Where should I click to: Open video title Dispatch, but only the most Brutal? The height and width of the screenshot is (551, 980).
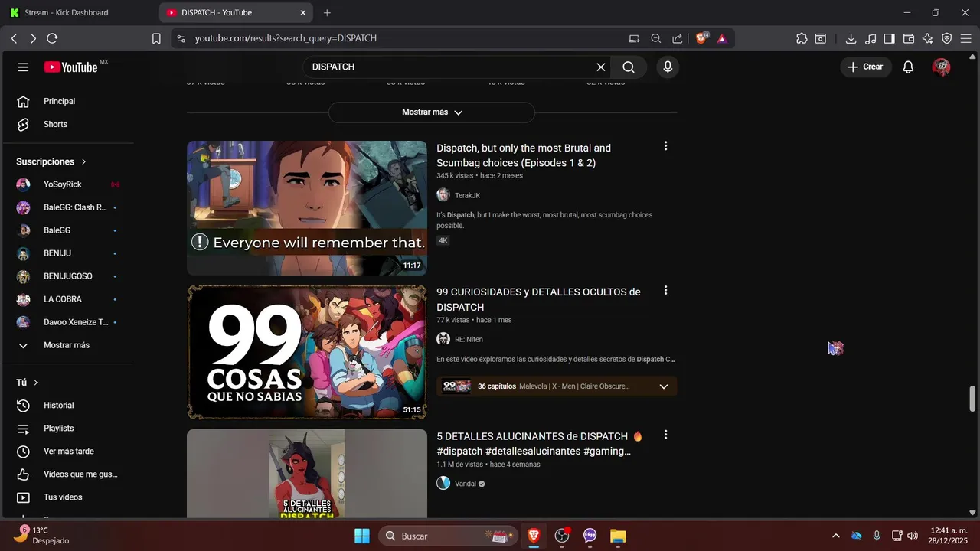[524, 155]
